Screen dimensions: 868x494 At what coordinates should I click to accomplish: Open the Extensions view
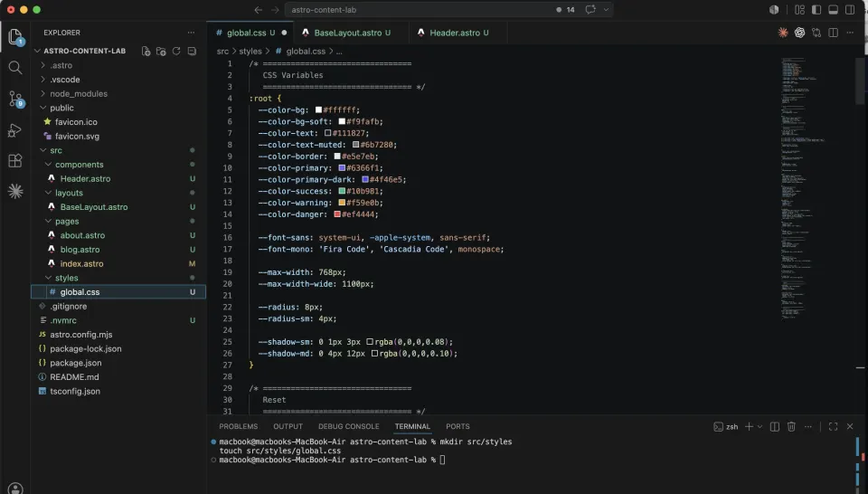coord(15,161)
